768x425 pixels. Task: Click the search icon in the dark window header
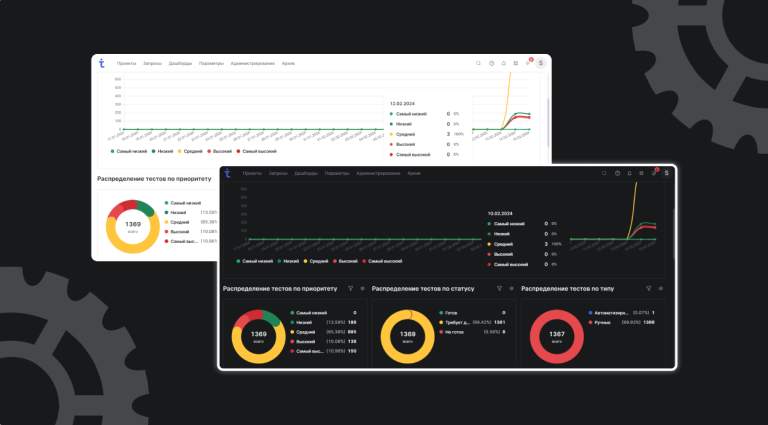[604, 173]
